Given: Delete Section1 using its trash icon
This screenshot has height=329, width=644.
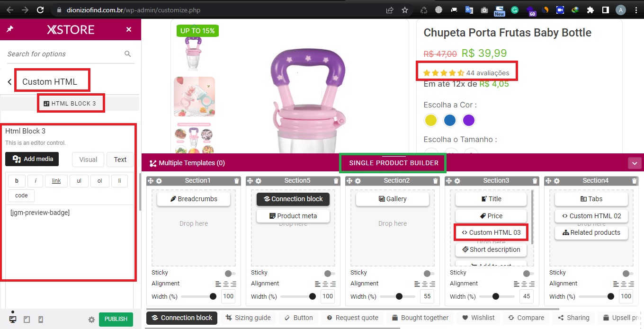Looking at the screenshot, I should (x=237, y=181).
